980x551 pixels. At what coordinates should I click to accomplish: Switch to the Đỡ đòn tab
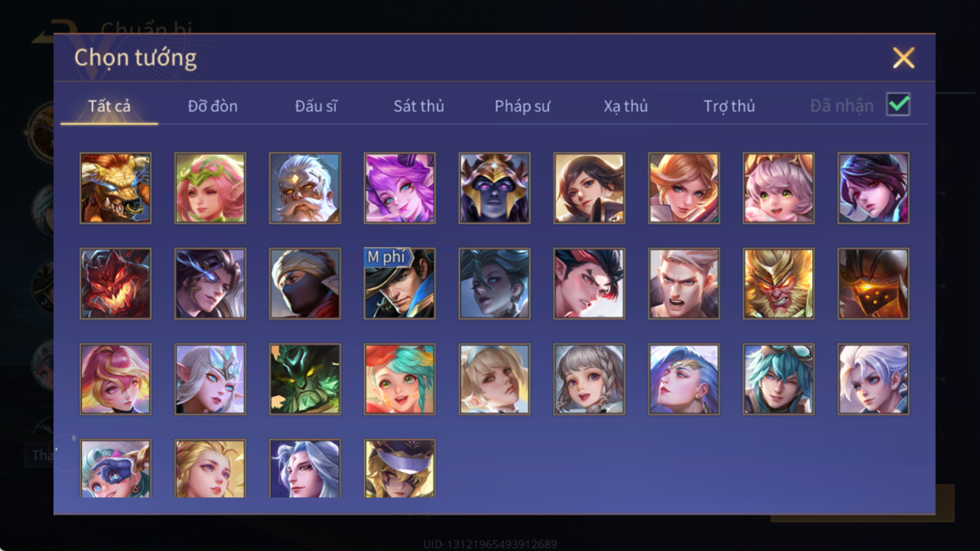(x=213, y=106)
